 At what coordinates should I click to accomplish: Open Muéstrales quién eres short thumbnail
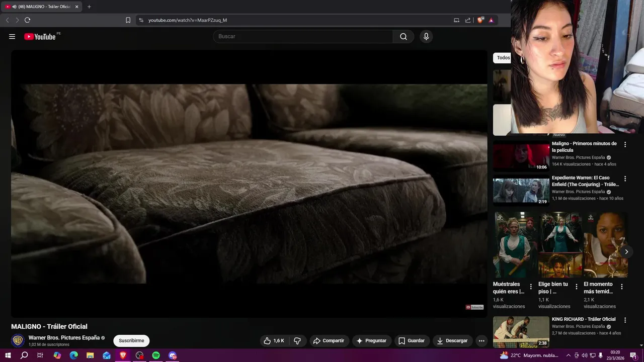515,245
